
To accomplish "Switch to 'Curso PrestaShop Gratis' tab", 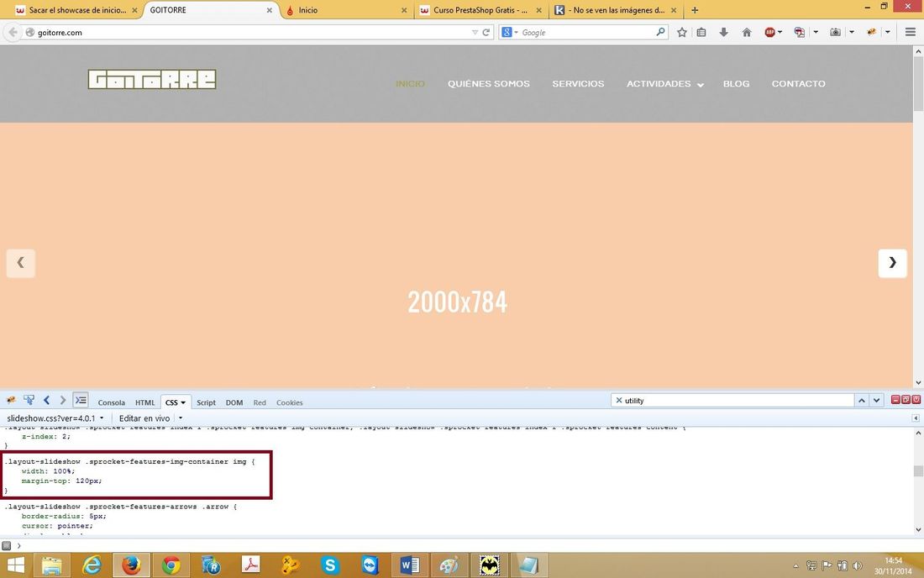I will pyautogui.click(x=480, y=10).
